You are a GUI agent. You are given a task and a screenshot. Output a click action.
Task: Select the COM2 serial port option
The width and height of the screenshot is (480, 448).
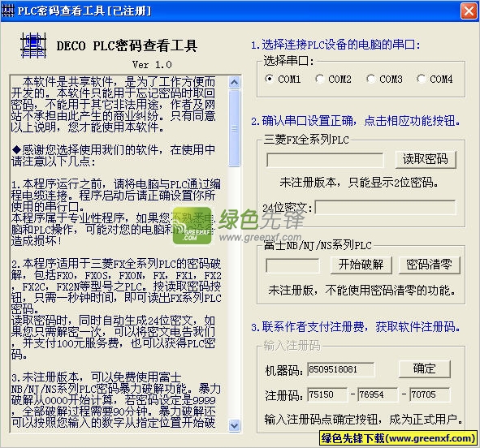point(333,79)
